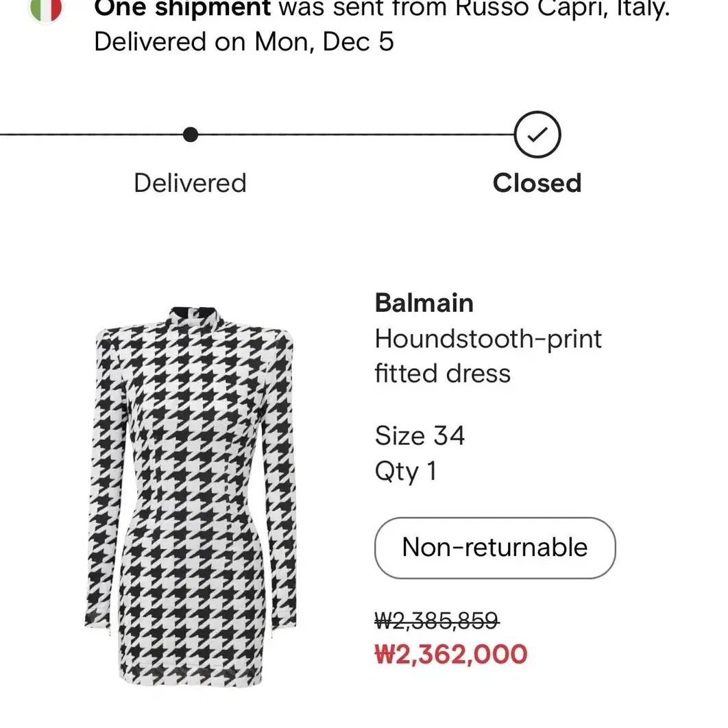The width and height of the screenshot is (728, 728).
Task: Click the dress image hem area
Action: coord(191,675)
